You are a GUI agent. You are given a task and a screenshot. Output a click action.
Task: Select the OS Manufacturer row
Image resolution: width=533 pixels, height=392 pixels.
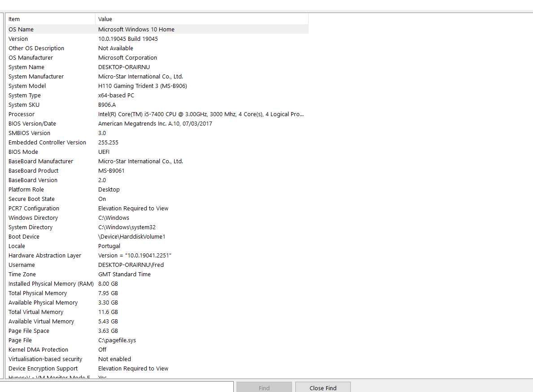pyautogui.click(x=157, y=58)
